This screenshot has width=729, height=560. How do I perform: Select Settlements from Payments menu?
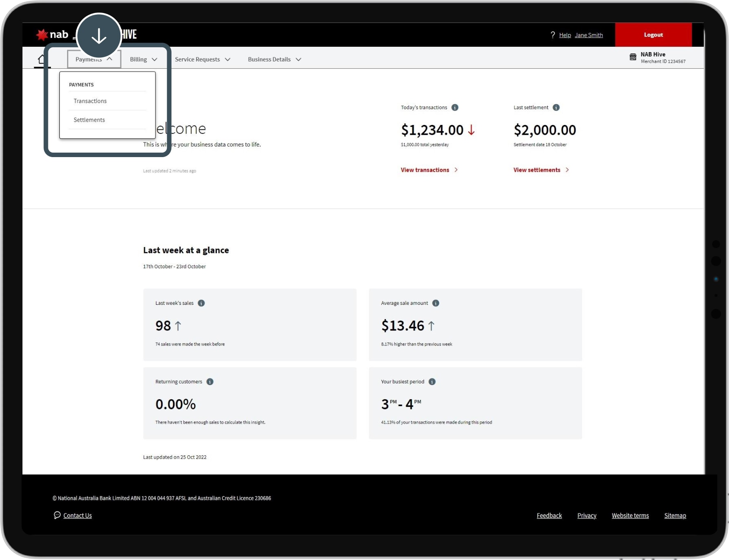(x=89, y=120)
